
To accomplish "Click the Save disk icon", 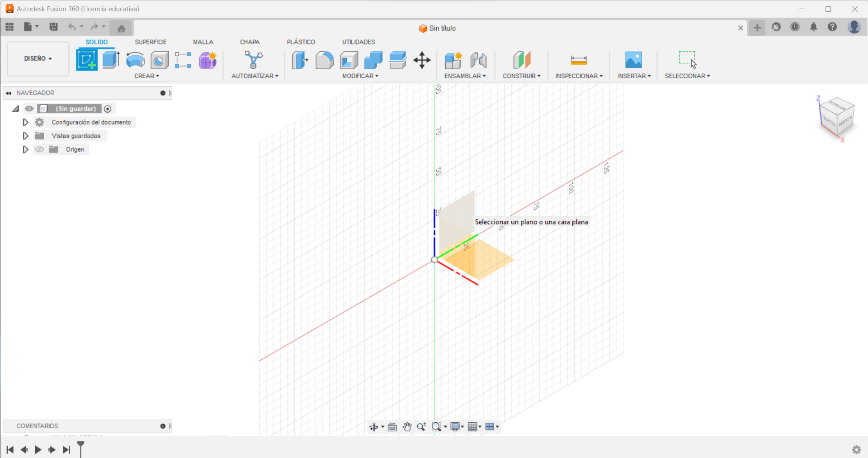I will point(53,27).
